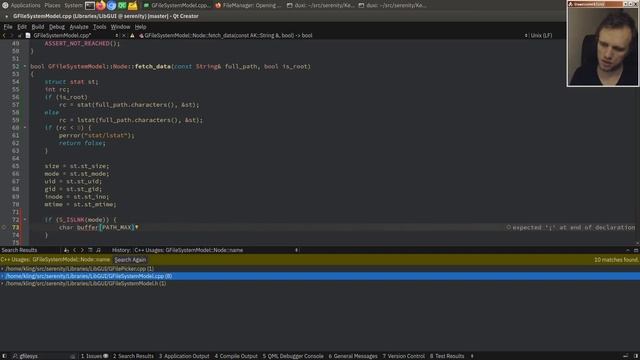Click the warning triangle icon in editor toolbar

[x=132, y=36]
